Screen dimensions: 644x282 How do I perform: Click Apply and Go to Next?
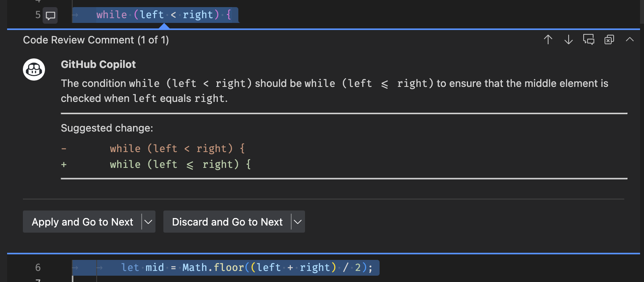83,222
